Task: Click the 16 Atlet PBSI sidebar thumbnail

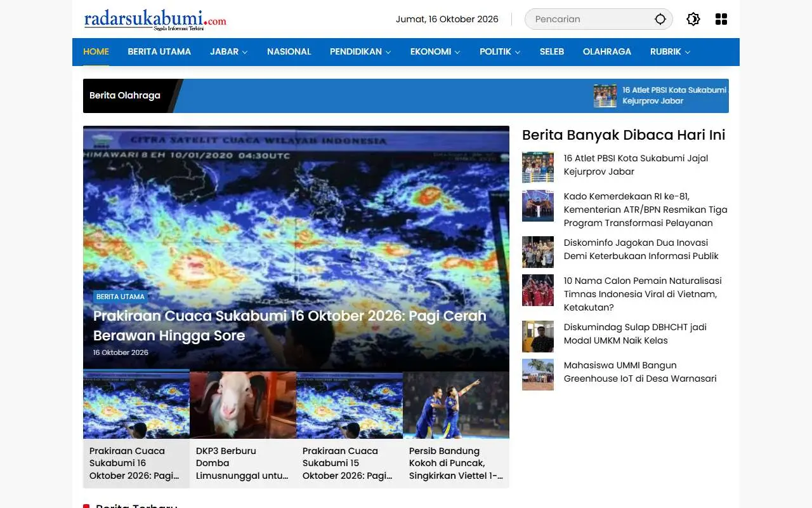Action: (538, 168)
